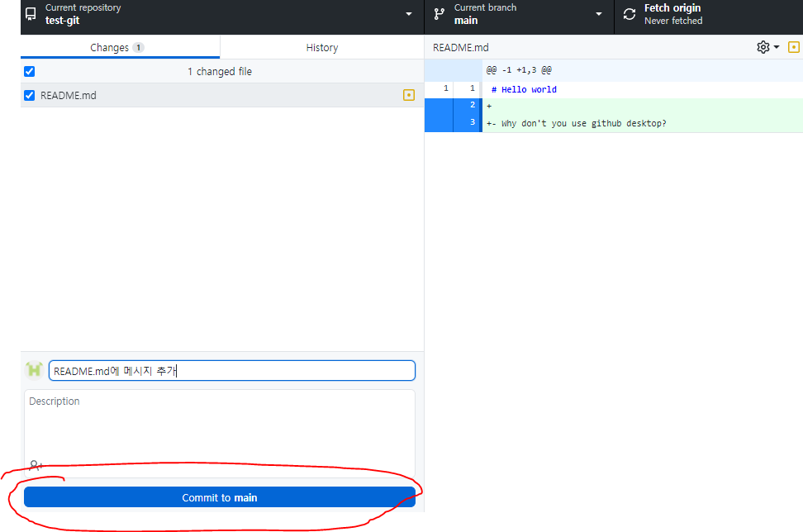Open the diff settings gear icon
The image size is (803, 532).
pos(763,47)
